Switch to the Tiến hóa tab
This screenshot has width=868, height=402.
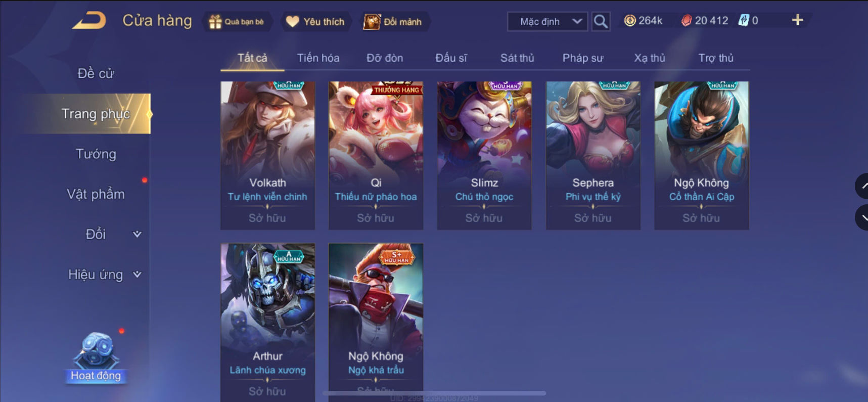[318, 58]
